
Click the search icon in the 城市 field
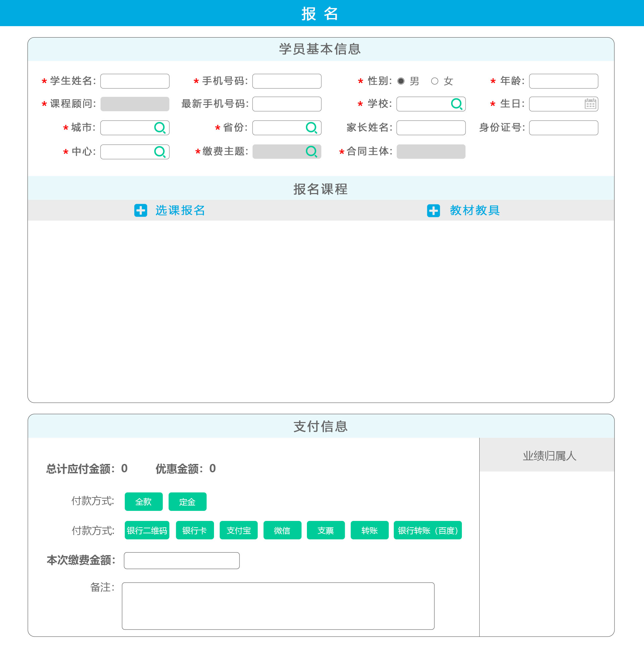pos(160,128)
